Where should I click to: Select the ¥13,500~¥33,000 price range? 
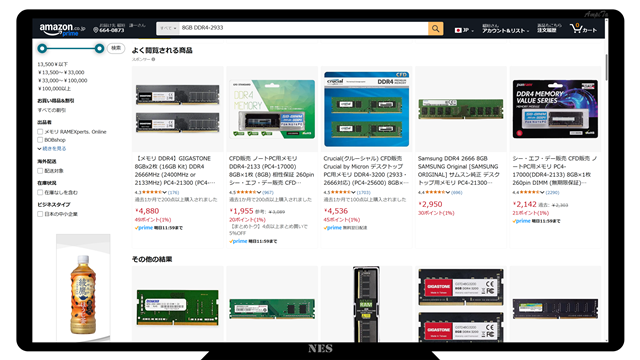[x=61, y=72]
